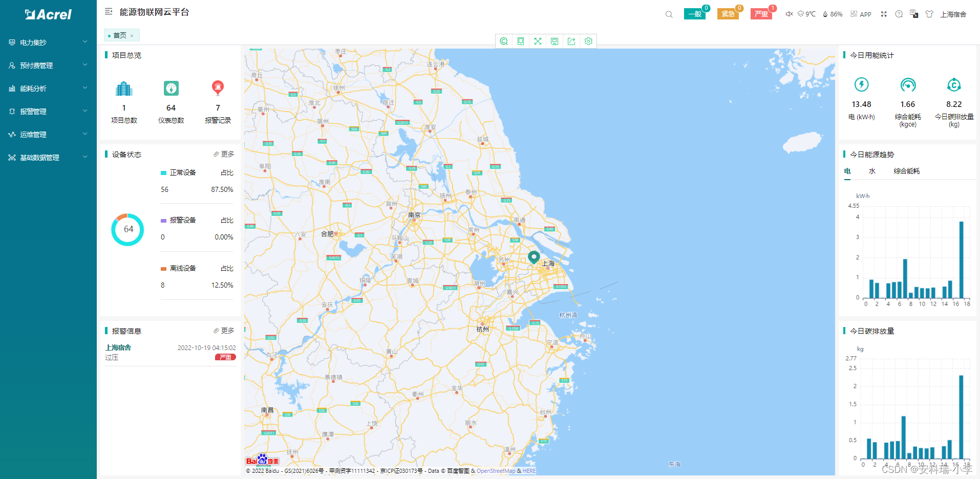Image resolution: width=980 pixels, height=479 pixels.
Task: Open the OpenStreetMap attribution link
Action: (496, 471)
